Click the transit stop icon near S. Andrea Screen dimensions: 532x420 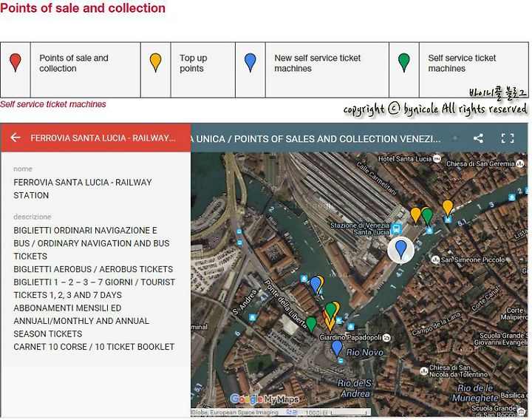pyautogui.click(x=252, y=317)
